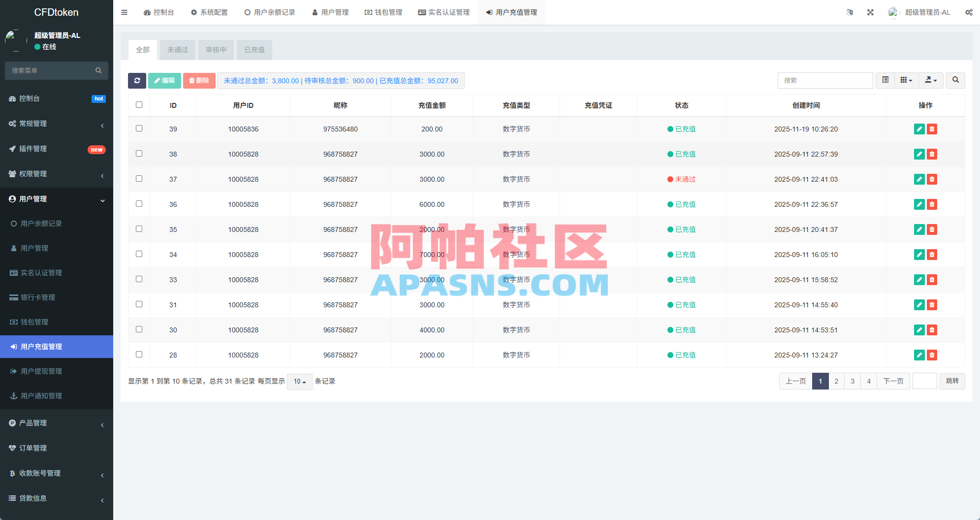980x520 pixels.
Task: Click the hamburger sidebar toggle icon
Action: point(124,12)
